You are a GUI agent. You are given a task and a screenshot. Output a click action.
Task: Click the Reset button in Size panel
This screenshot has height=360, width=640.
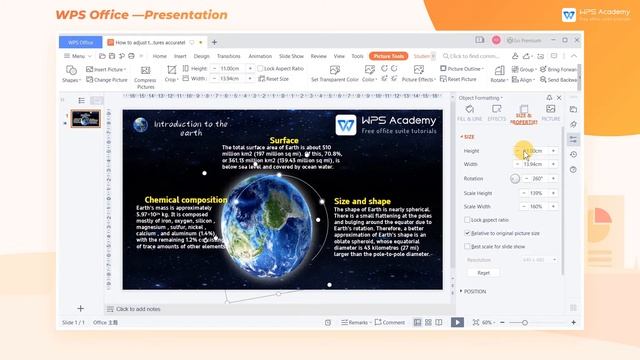coord(483,273)
